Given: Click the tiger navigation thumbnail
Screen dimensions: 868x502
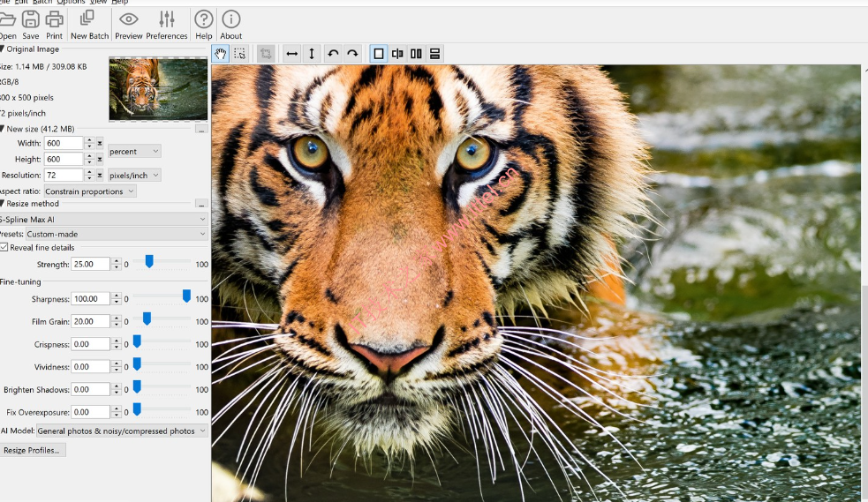Looking at the screenshot, I should point(158,89).
